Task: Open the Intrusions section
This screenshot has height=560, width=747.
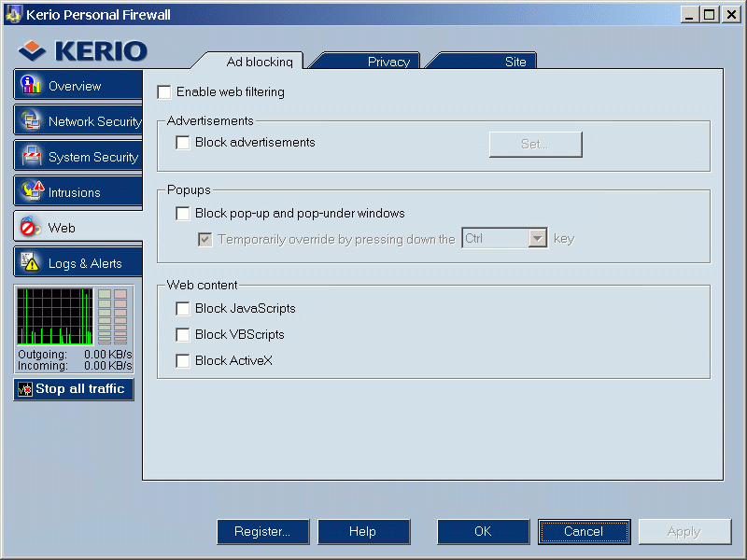Action: (78, 192)
